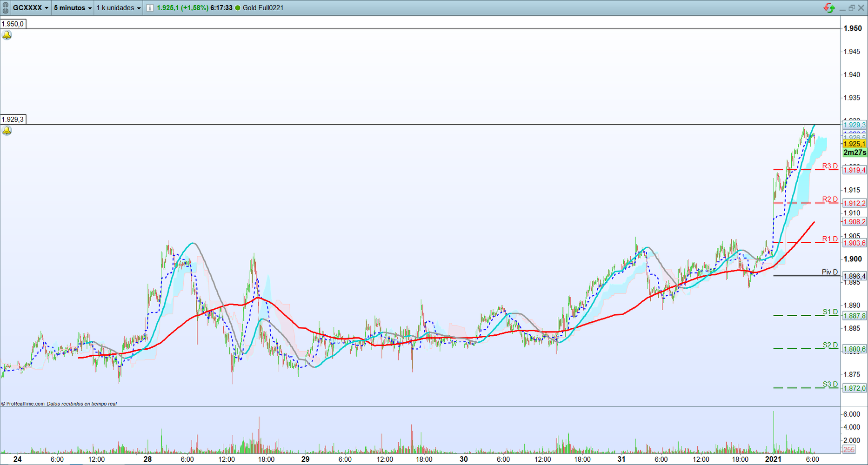Click the S1 D support price tag 1.887,8

(x=855, y=316)
